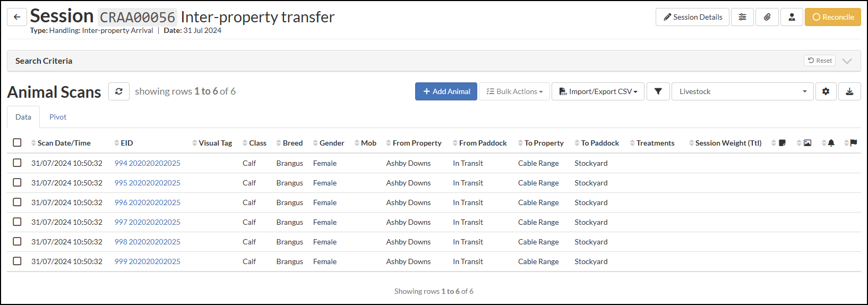Open the Livestock dropdown
Screen dimensions: 868x305
click(742, 91)
